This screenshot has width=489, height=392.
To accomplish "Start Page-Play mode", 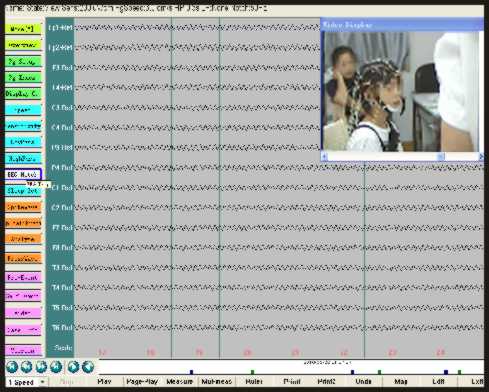I will [142, 382].
